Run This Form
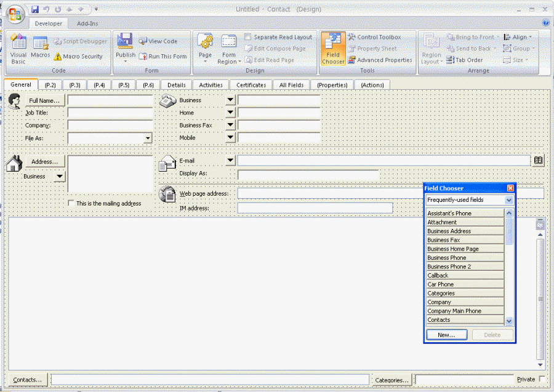This screenshot has height=392, width=554. pos(163,57)
